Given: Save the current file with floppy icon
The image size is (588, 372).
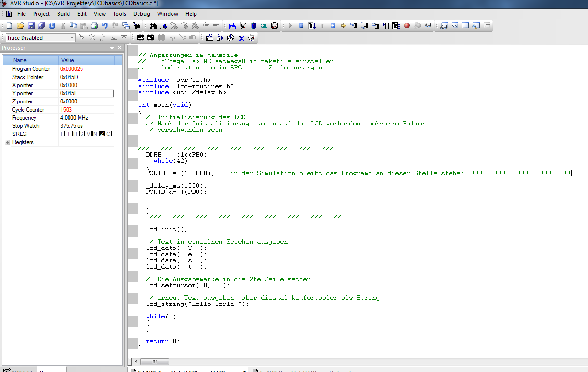Looking at the screenshot, I should pyautogui.click(x=31, y=25).
